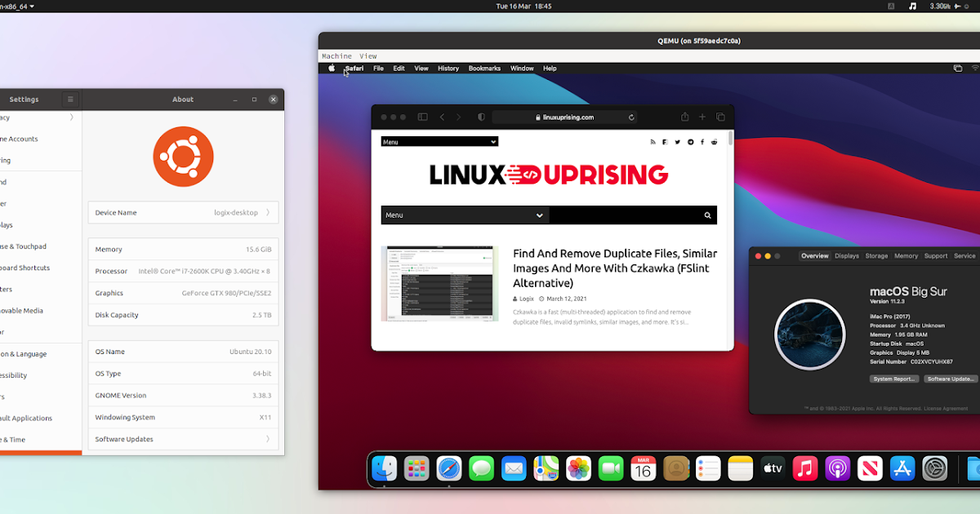
Task: Click the site search magnifier icon
Action: 707,215
